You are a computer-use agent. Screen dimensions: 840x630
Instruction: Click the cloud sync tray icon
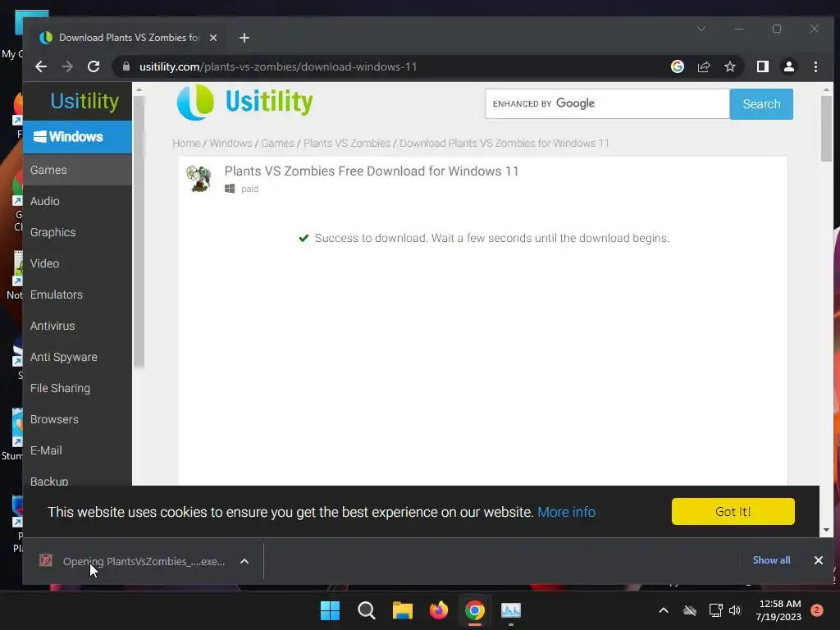690,610
